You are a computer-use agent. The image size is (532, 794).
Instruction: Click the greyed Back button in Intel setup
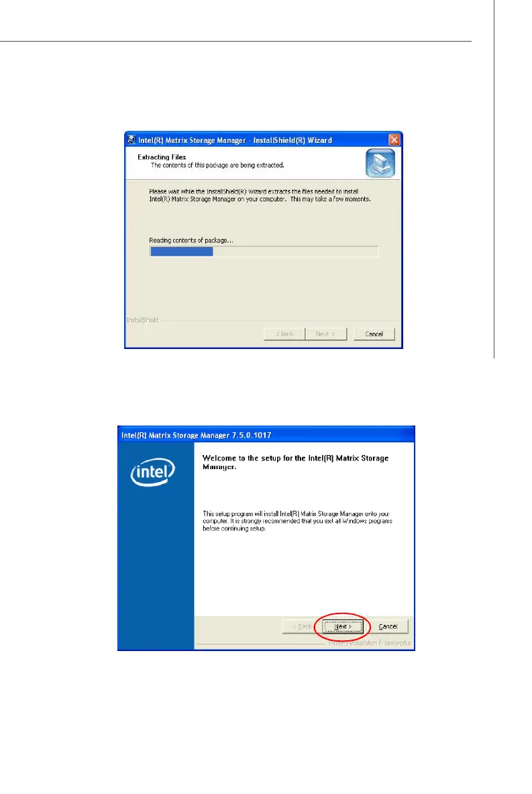click(302, 627)
